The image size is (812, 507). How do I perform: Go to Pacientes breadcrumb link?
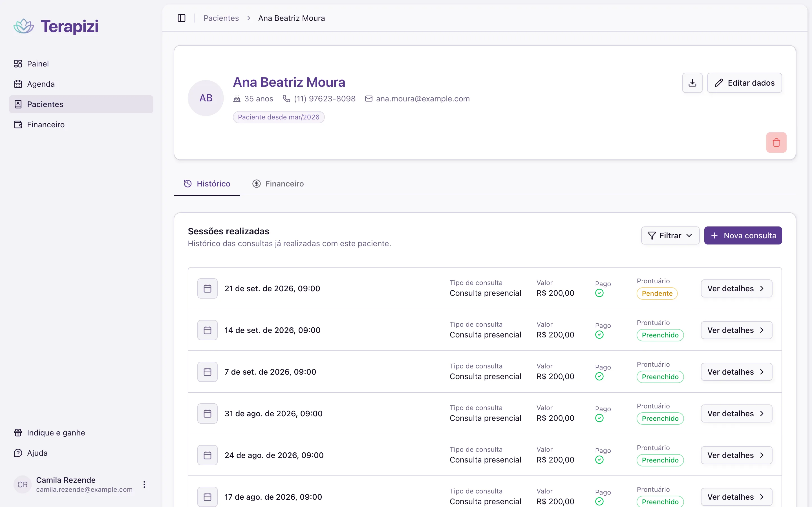(x=221, y=18)
